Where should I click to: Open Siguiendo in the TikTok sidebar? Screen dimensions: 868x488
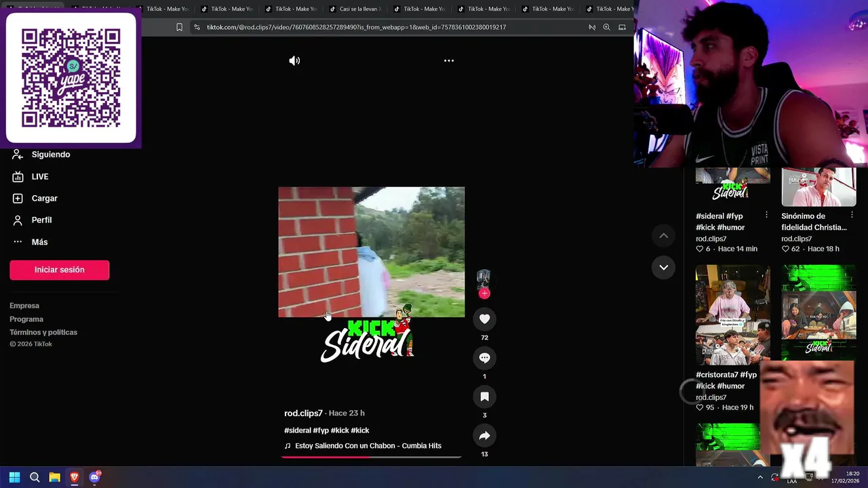pos(41,155)
